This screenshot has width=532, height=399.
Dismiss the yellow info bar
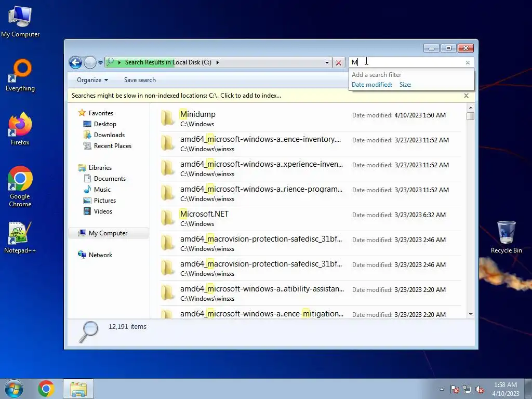tap(466, 96)
